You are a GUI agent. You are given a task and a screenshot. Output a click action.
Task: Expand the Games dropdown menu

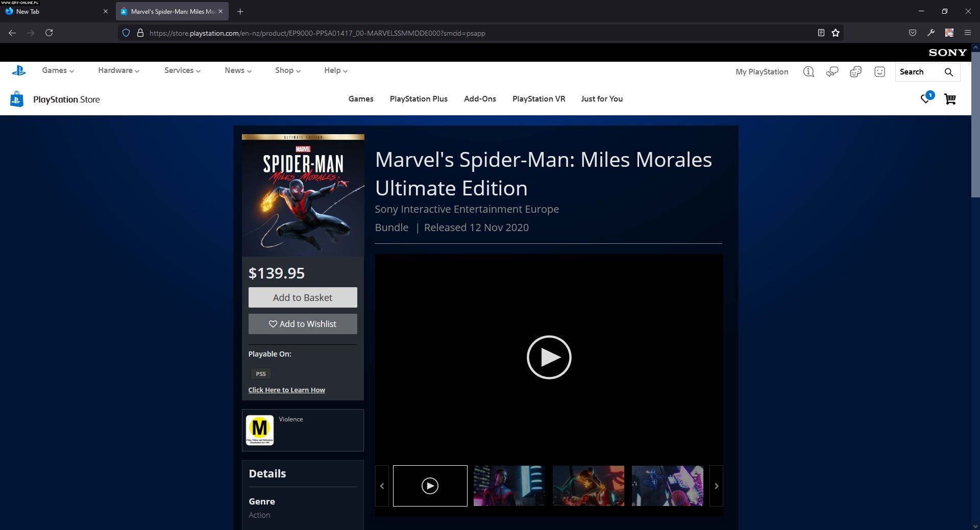[58, 70]
